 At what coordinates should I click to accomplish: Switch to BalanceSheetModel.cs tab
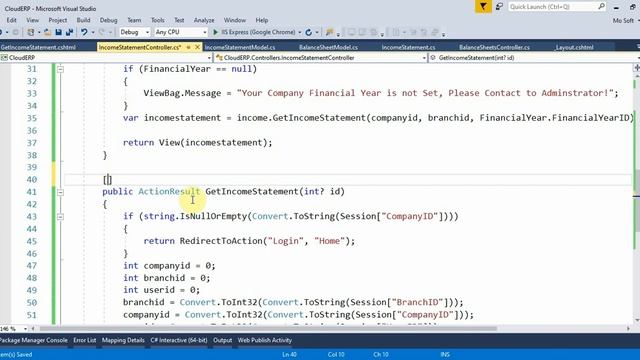tap(328, 47)
